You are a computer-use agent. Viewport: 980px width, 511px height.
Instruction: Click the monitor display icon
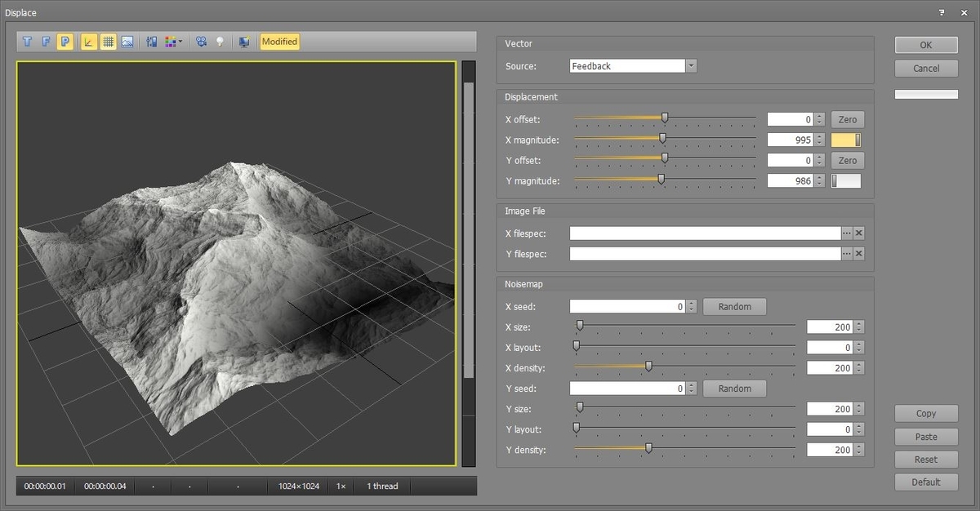click(244, 42)
